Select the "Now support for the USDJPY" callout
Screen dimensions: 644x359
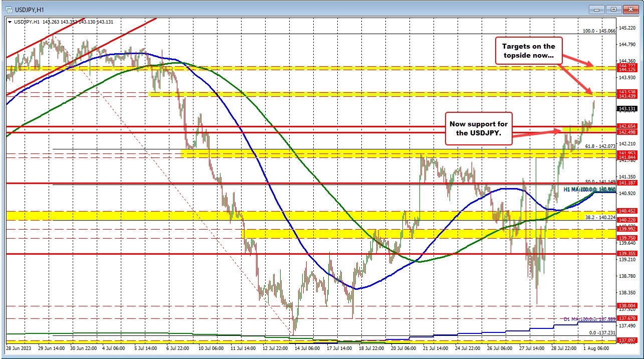pos(479,129)
